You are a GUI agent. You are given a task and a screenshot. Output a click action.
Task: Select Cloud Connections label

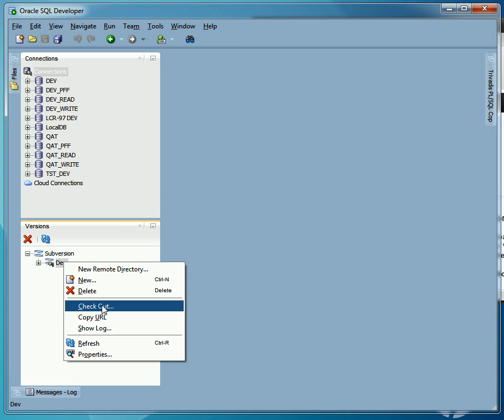click(58, 183)
